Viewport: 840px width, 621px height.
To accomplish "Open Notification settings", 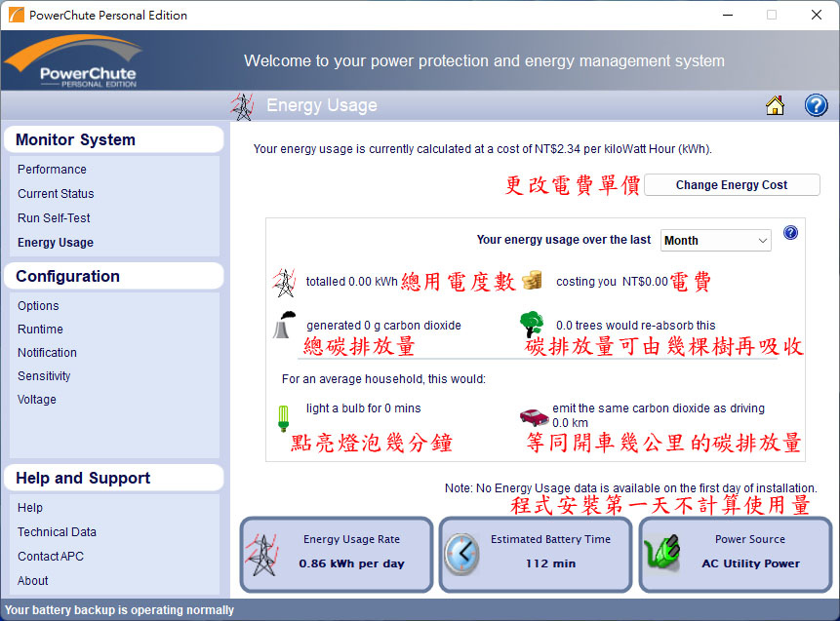I will pyautogui.click(x=47, y=353).
